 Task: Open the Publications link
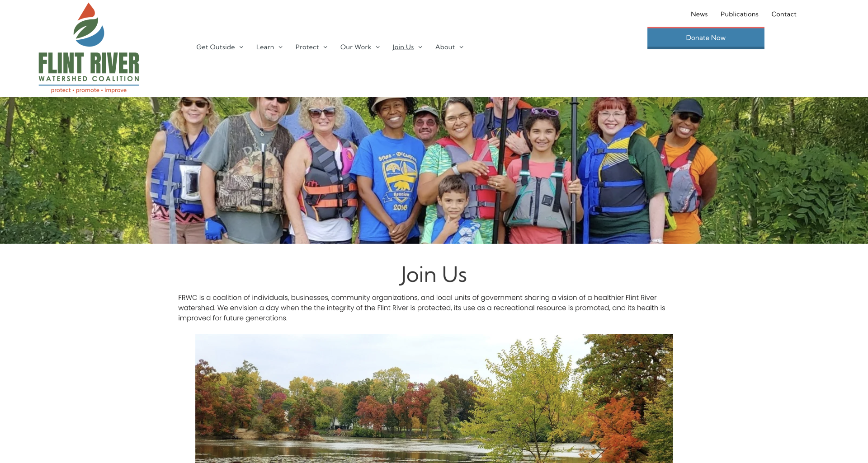coord(740,14)
